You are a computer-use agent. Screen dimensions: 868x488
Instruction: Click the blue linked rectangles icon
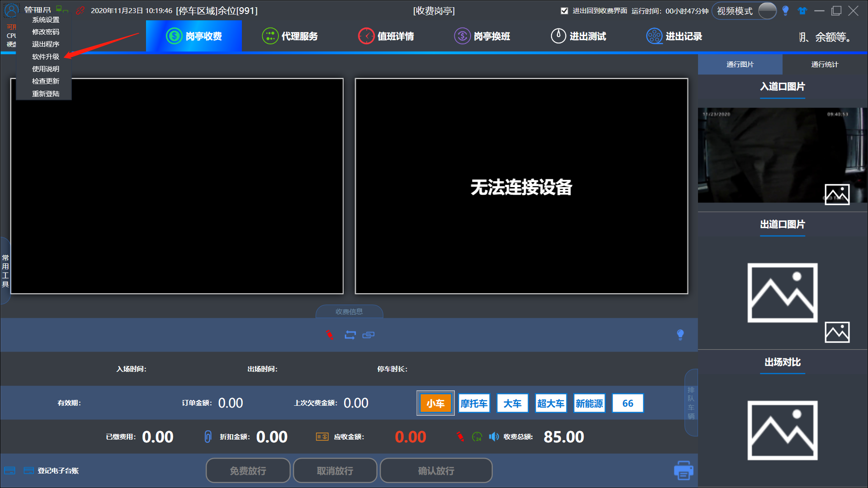368,335
